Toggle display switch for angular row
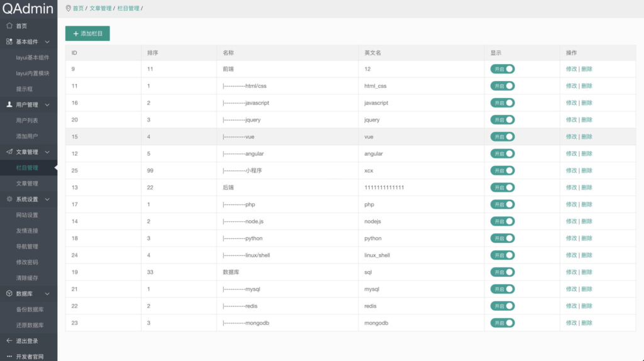The height and width of the screenshot is (361, 644). [502, 153]
